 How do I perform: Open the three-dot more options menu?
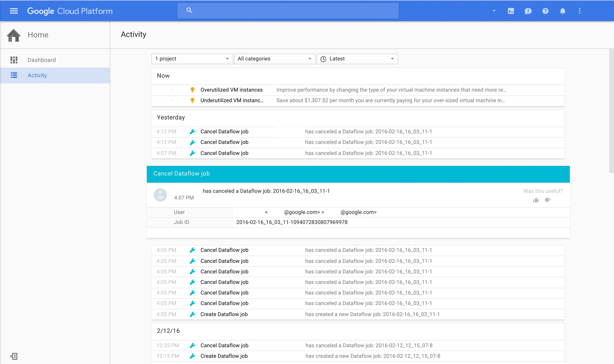[x=580, y=11]
